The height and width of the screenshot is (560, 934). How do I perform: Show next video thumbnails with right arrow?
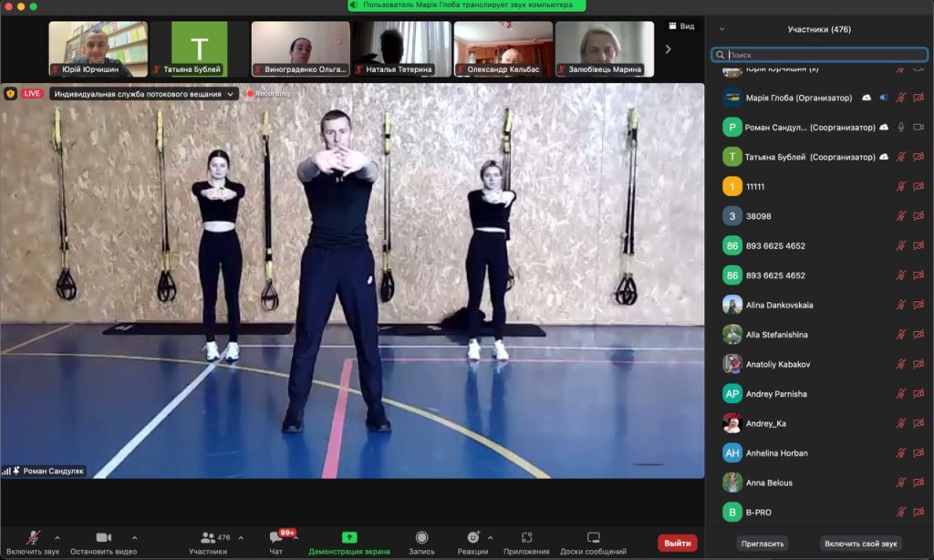[x=668, y=49]
